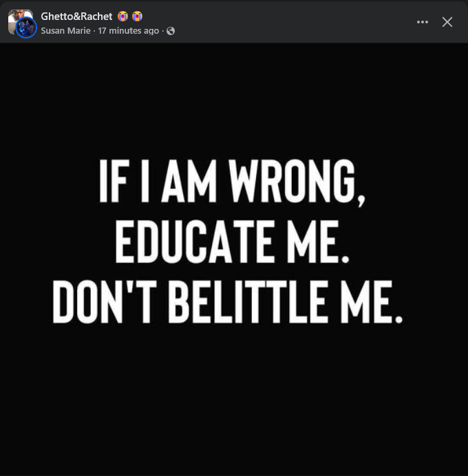Click the second crying emoji in title
Image resolution: width=468 pixels, height=476 pixels.
pyautogui.click(x=137, y=16)
